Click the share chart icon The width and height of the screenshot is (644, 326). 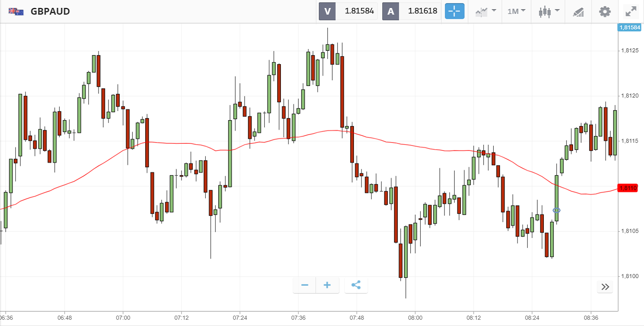(x=356, y=285)
